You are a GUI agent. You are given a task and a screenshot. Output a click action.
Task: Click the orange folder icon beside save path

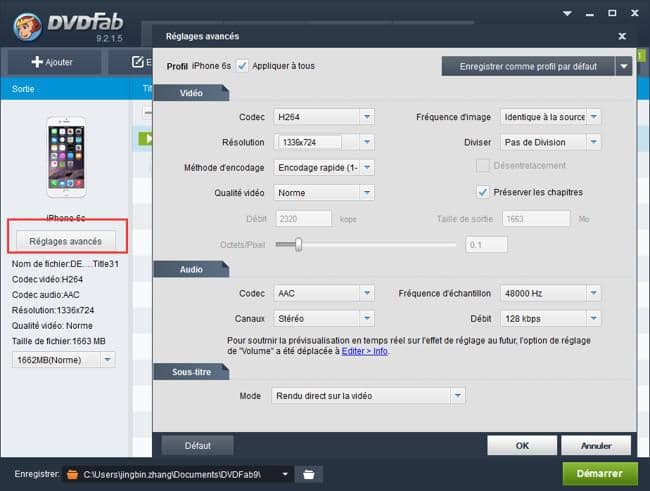(72, 474)
